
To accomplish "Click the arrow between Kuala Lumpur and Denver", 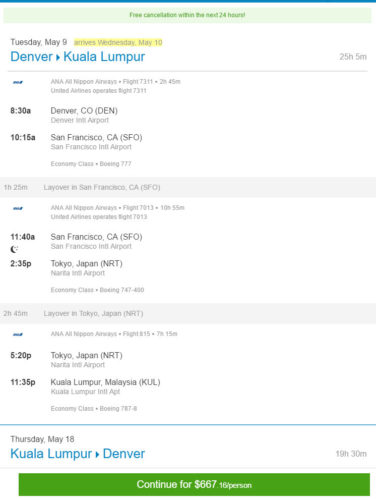I will pyautogui.click(x=97, y=455).
